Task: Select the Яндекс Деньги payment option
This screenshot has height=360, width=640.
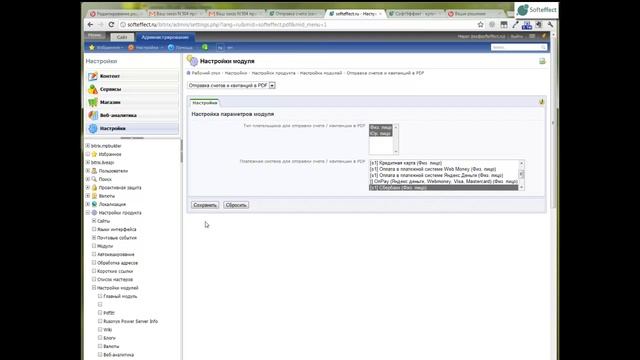Action: [x=444, y=175]
